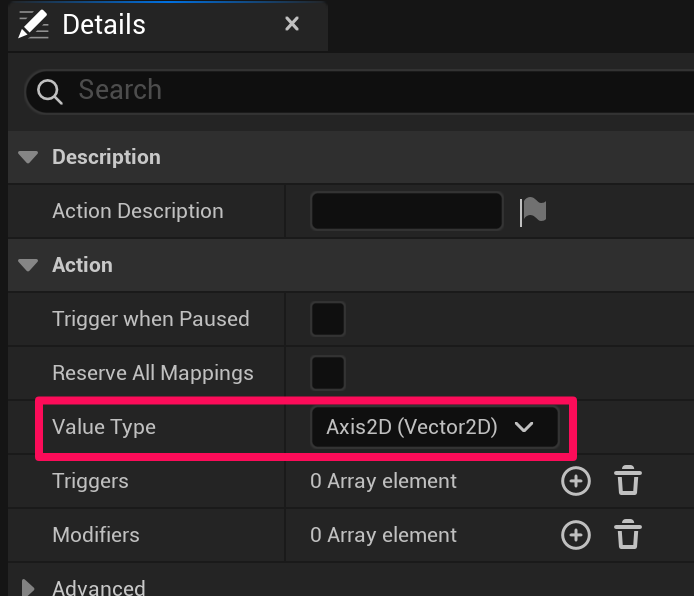
Task: Click the Modifiers property label
Action: tap(96, 535)
